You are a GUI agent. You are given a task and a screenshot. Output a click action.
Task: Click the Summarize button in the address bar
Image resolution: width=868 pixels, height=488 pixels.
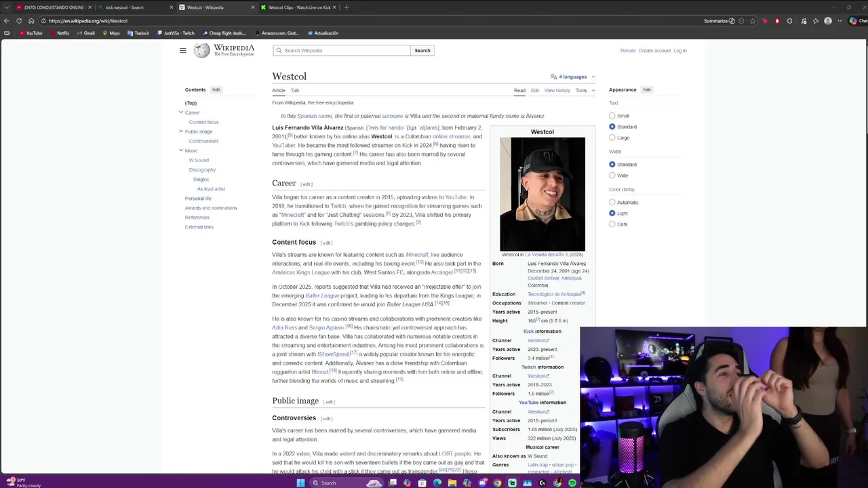pyautogui.click(x=719, y=21)
